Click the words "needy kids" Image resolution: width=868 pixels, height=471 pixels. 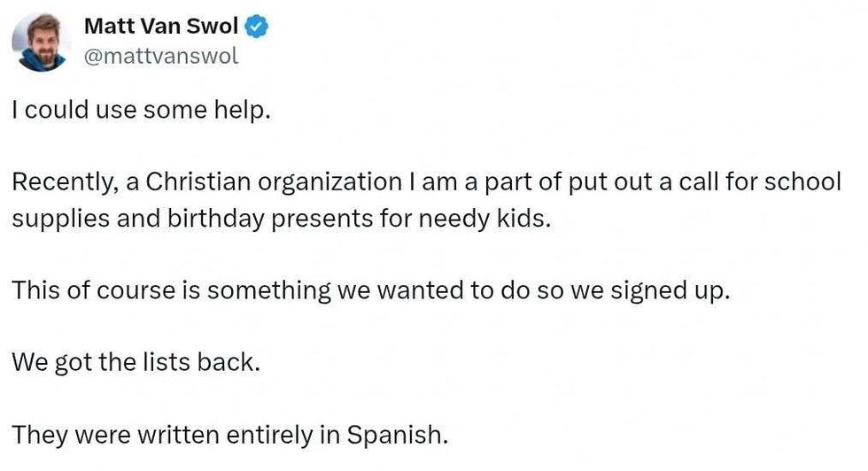click(x=485, y=218)
